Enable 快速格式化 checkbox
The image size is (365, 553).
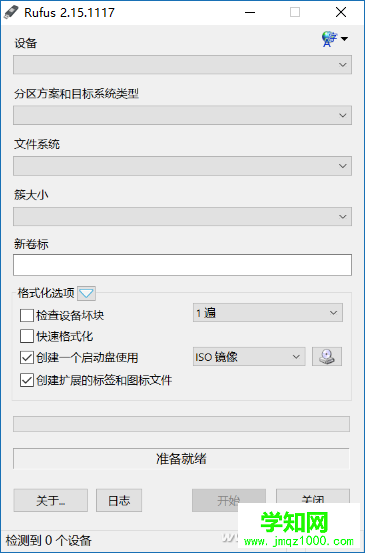(x=27, y=336)
